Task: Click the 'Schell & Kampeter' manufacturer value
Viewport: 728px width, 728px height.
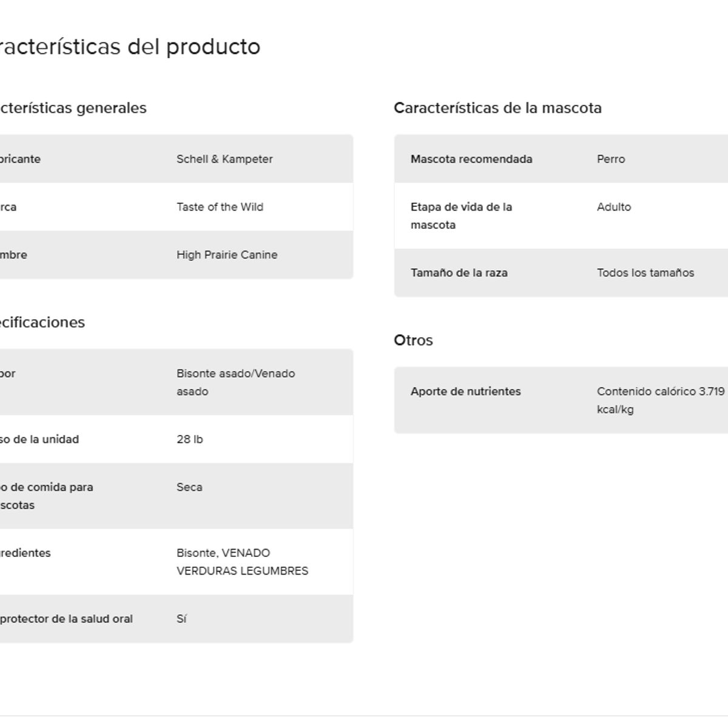Action: (x=224, y=159)
